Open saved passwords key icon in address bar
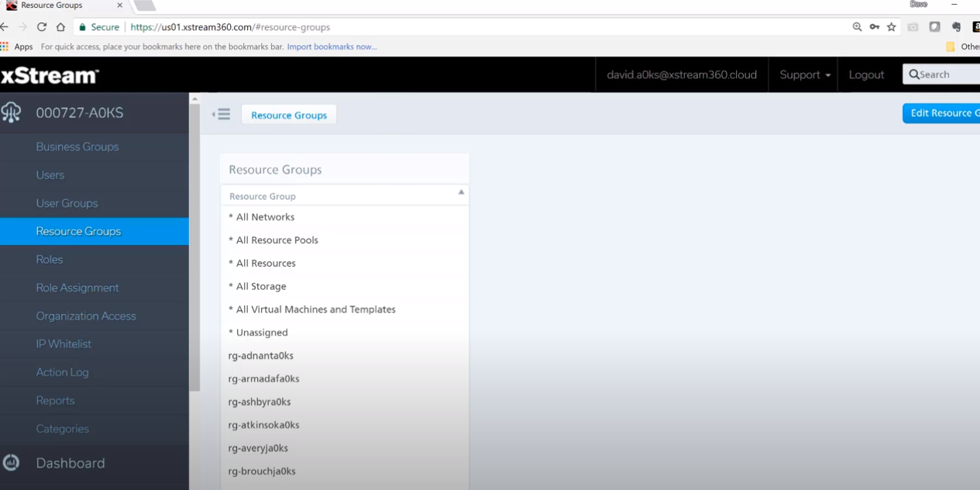 (x=875, y=26)
